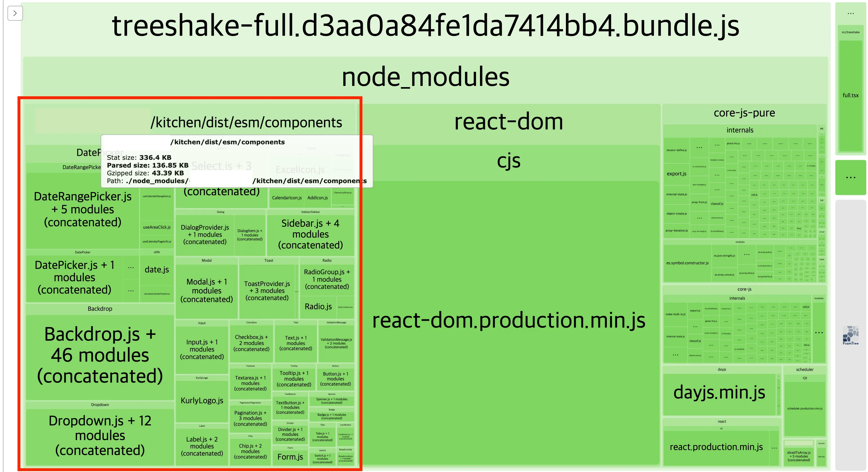The width and height of the screenshot is (868, 472).
Task: Select the node_modules group header
Action: coord(425,77)
